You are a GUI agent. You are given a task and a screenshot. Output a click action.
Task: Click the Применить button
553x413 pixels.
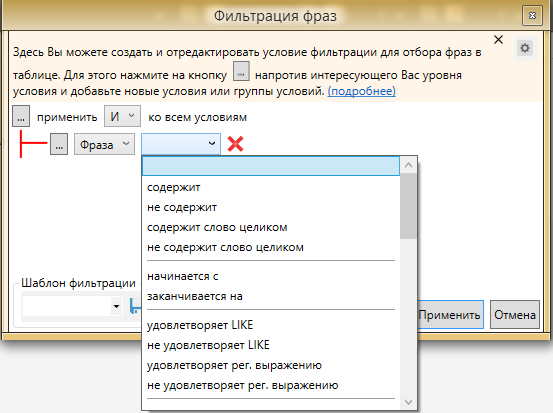(450, 315)
